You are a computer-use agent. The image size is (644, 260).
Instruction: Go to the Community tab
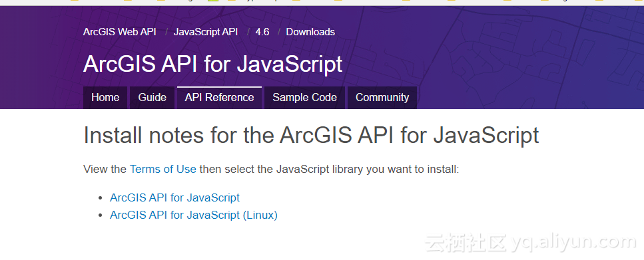coord(382,98)
